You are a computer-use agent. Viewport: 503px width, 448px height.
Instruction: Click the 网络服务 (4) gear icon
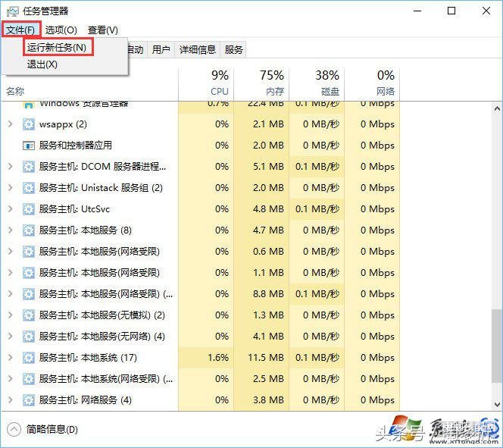tap(29, 400)
